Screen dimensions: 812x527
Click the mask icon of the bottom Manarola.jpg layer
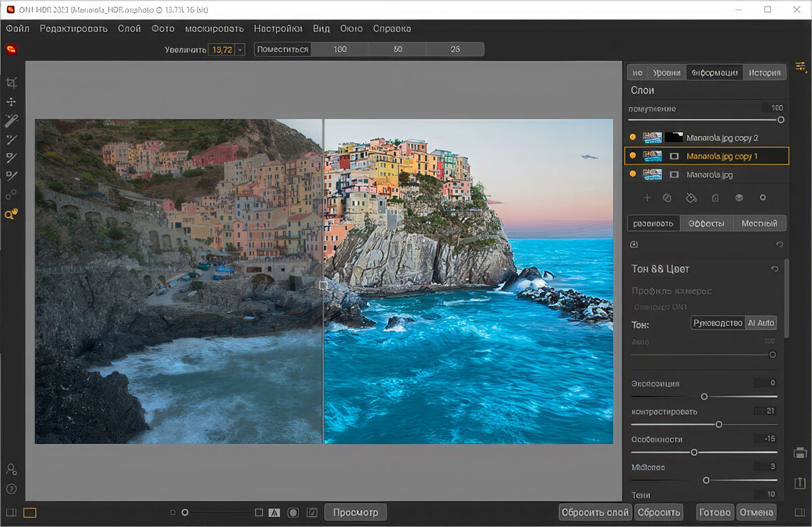tap(674, 175)
